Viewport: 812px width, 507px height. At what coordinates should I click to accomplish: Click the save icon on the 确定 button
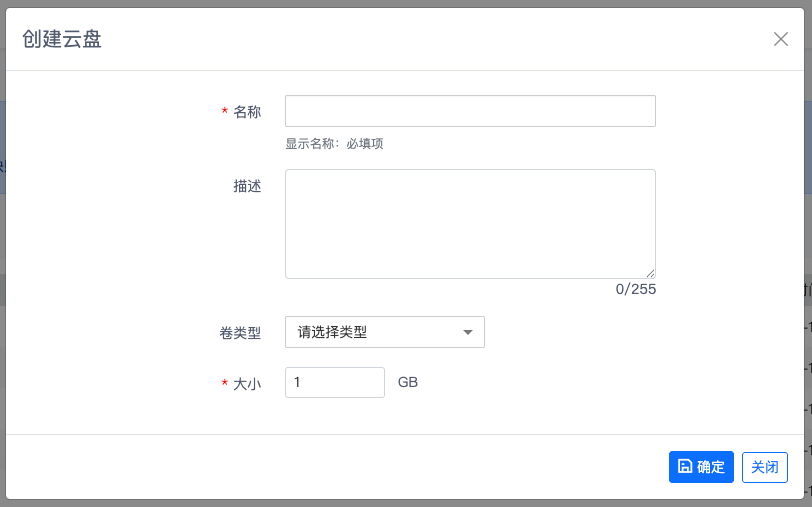tap(685, 466)
